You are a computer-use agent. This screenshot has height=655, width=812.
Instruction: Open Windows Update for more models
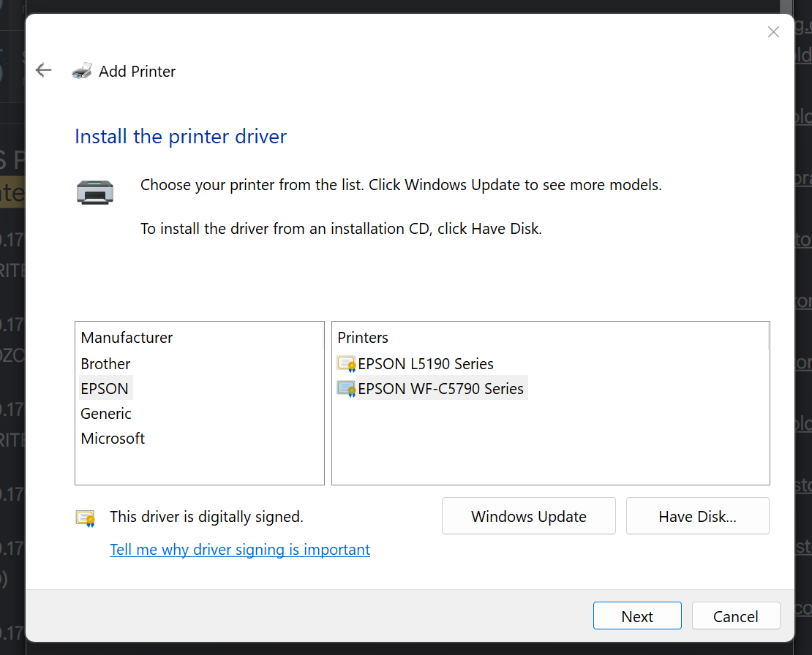pos(529,516)
